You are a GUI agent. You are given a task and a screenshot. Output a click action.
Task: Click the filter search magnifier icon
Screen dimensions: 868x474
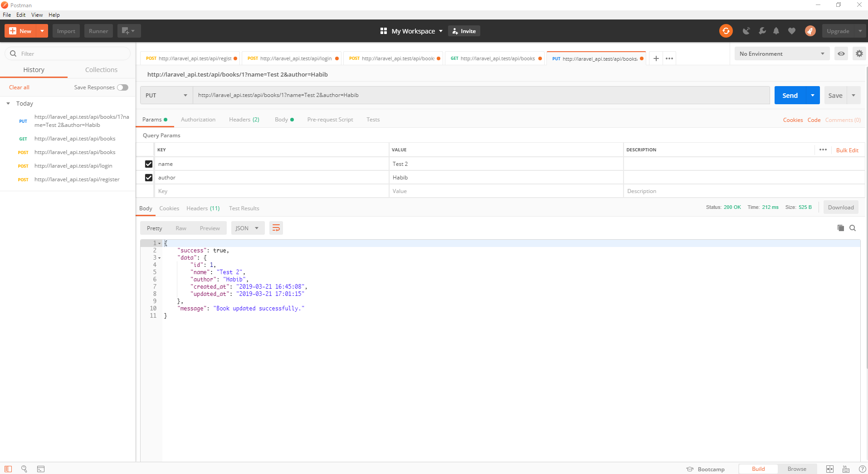point(13,53)
